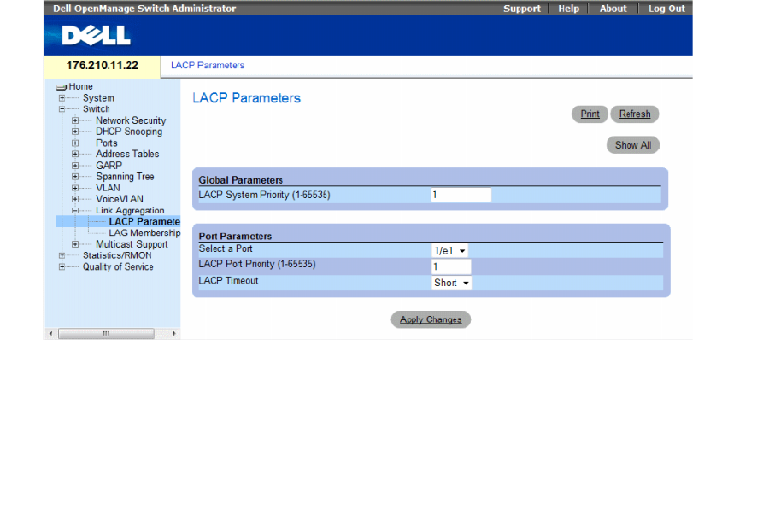This screenshot has width=769, height=532.
Task: Open the Select a Port dropdown
Action: [449, 250]
